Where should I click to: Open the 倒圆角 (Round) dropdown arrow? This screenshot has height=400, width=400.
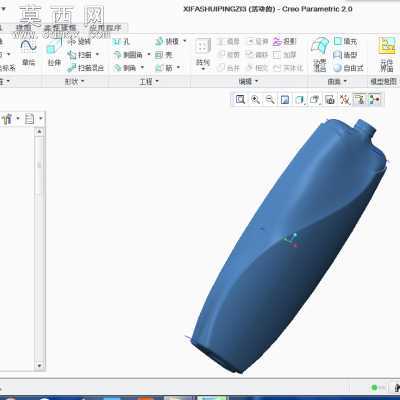pyautogui.click(x=148, y=54)
